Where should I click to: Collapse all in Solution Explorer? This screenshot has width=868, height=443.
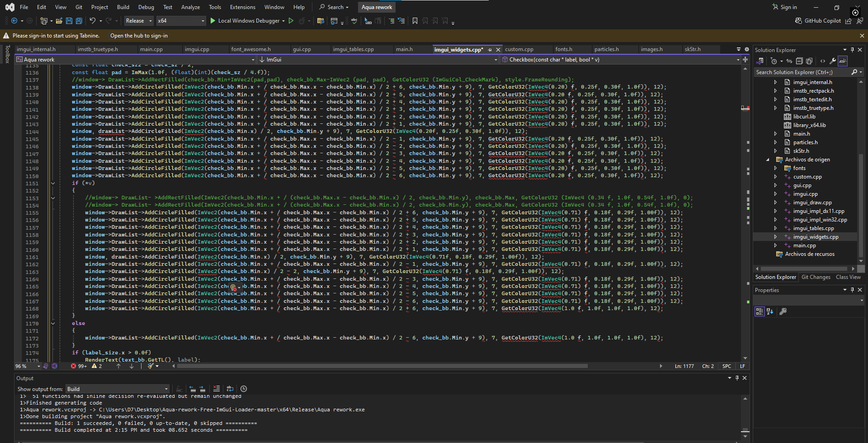click(x=799, y=61)
